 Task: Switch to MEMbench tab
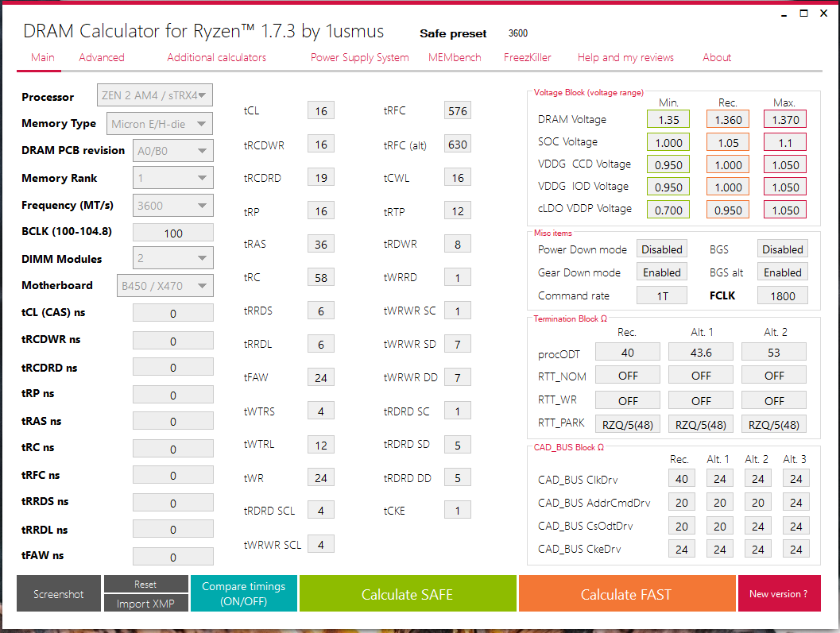click(x=455, y=57)
